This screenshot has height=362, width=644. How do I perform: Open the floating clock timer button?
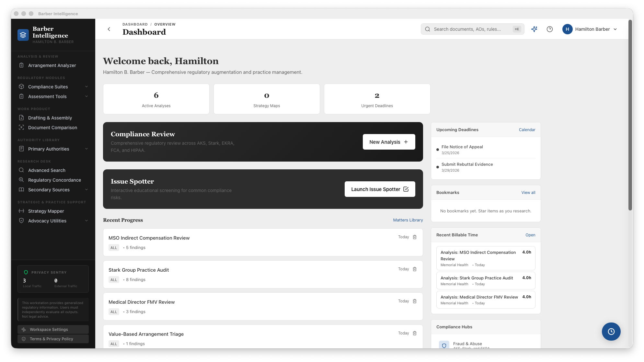[x=611, y=332]
